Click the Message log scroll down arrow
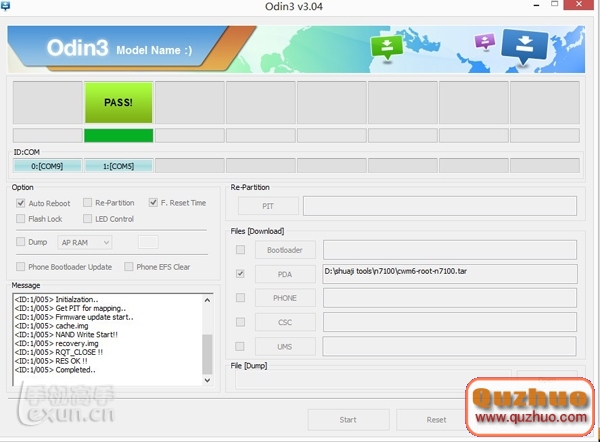 pyautogui.click(x=207, y=380)
